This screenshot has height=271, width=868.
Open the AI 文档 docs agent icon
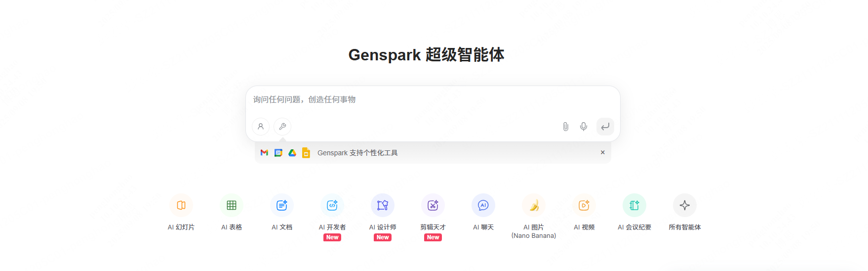click(282, 205)
